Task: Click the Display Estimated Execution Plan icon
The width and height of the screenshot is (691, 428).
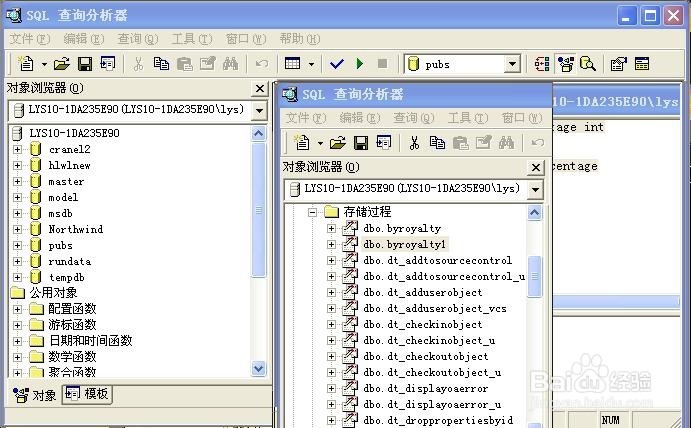Action: pos(542,64)
